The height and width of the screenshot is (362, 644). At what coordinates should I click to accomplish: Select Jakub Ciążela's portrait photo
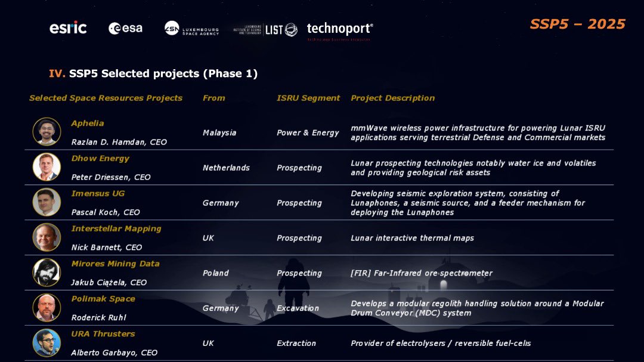pos(47,273)
